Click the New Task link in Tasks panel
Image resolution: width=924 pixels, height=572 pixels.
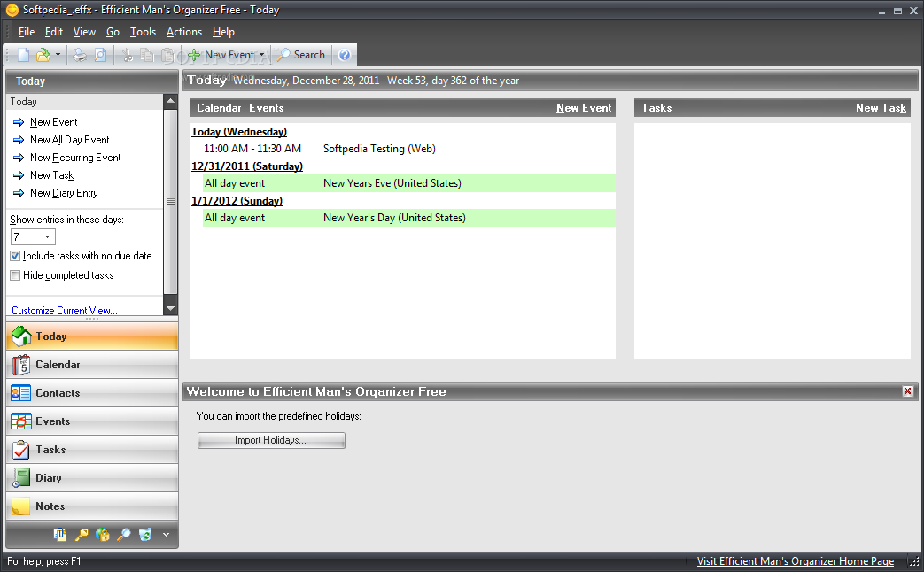881,108
